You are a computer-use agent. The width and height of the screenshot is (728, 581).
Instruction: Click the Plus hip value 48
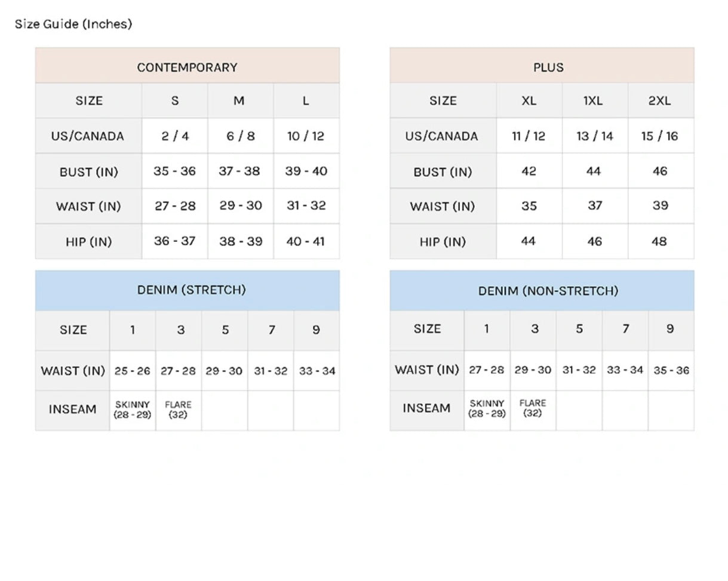(x=659, y=241)
